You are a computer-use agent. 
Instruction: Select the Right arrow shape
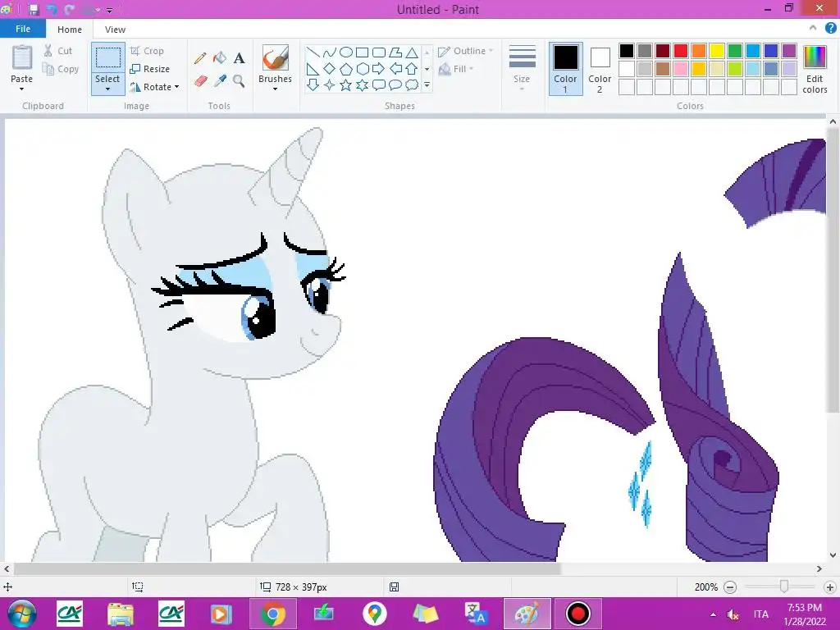(x=379, y=69)
